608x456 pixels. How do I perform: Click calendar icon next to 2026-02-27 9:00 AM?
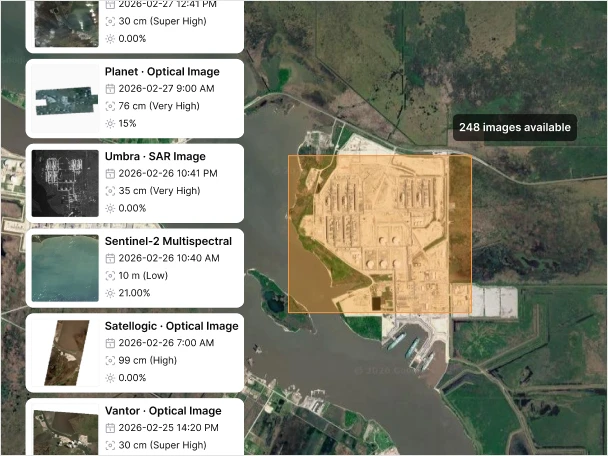[110, 89]
